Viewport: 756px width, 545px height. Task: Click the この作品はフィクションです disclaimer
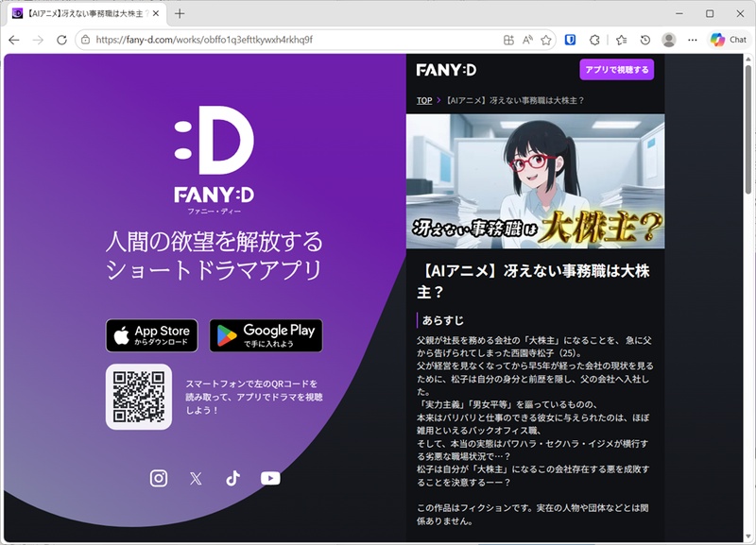tap(532, 514)
